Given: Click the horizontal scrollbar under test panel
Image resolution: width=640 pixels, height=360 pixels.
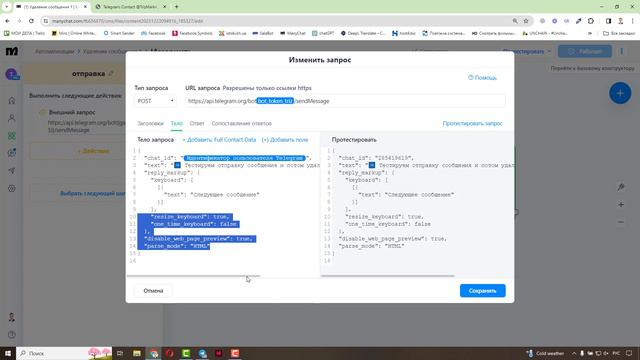Looking at the screenshot, I should [x=388, y=276].
